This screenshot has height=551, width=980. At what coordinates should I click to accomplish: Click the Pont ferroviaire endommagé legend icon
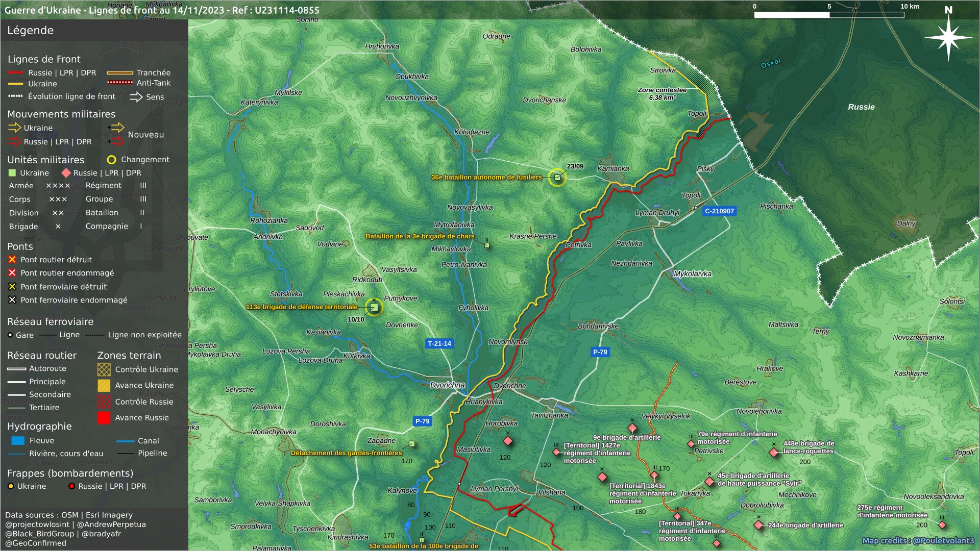pos(12,300)
